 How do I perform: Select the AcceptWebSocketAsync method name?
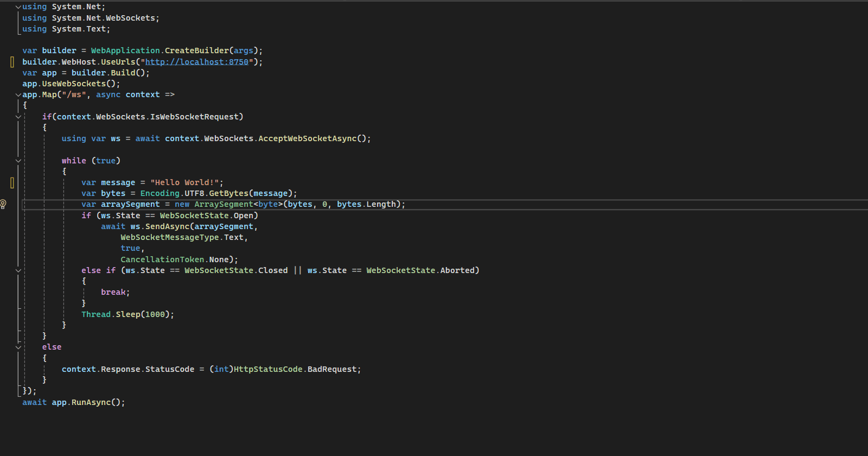tap(307, 138)
